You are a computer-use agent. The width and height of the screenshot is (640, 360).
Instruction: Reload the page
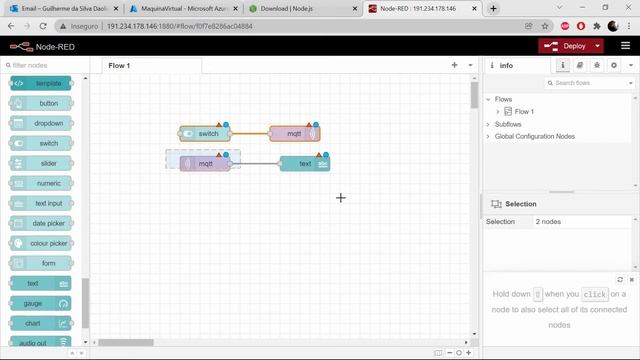click(x=43, y=26)
